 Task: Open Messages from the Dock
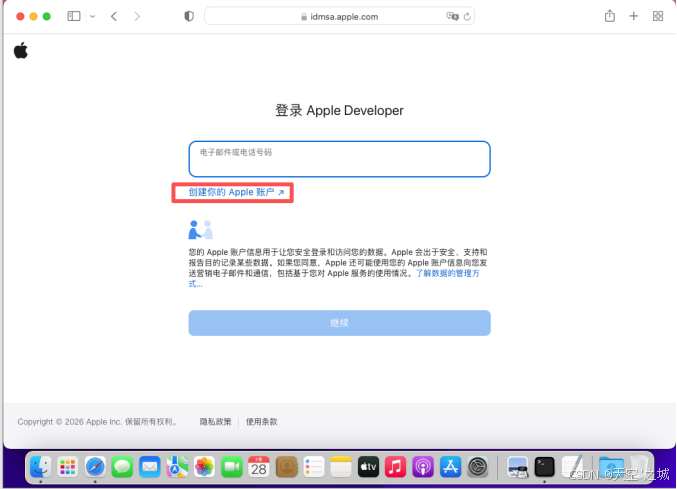pyautogui.click(x=122, y=467)
